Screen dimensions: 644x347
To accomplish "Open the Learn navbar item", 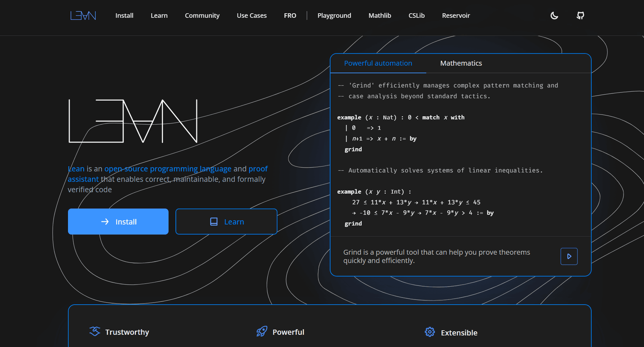I will (x=159, y=16).
